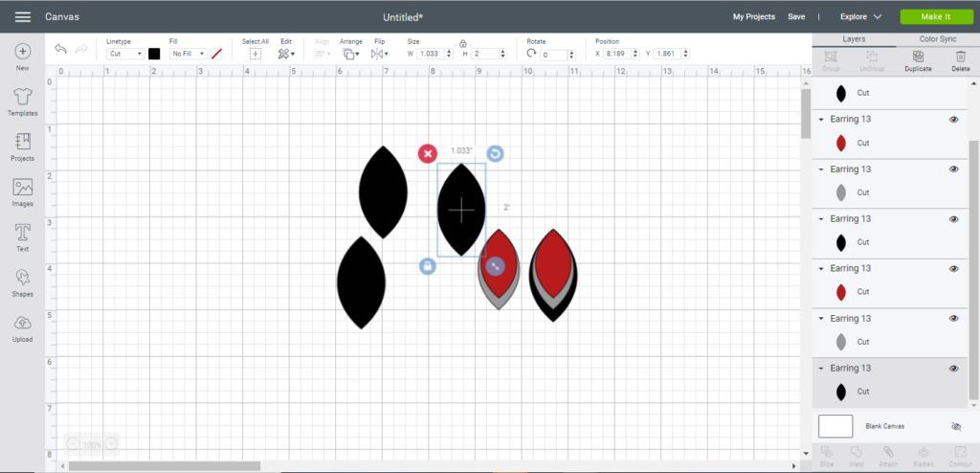
Task: Redo the last undone action
Action: (x=81, y=50)
